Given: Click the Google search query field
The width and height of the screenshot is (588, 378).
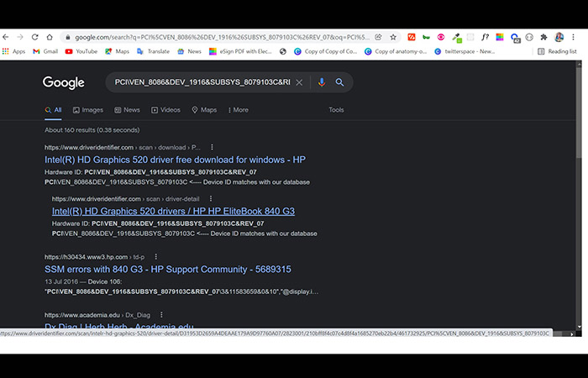Looking at the screenshot, I should [x=202, y=82].
